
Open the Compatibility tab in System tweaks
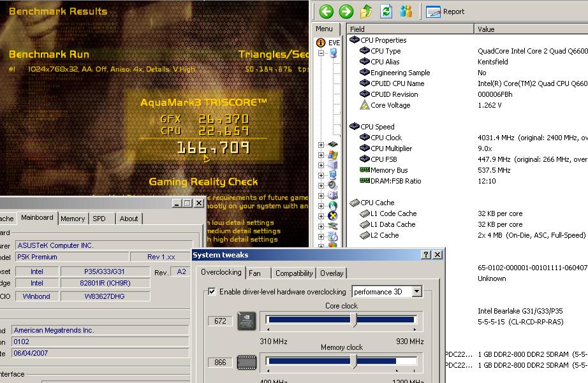pyautogui.click(x=294, y=273)
